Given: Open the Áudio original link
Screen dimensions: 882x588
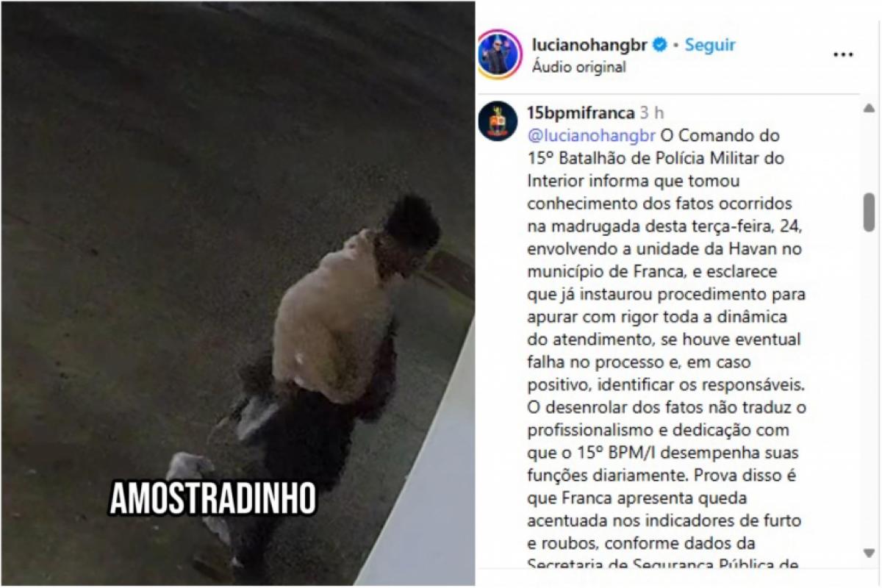Looking at the screenshot, I should 578,67.
